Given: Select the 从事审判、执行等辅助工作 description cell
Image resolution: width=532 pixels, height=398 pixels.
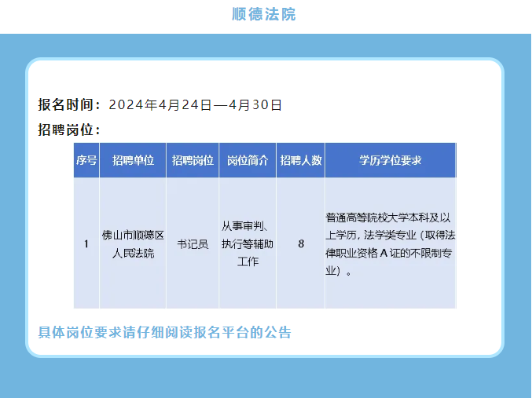Looking at the screenshot, I should tap(248, 243).
